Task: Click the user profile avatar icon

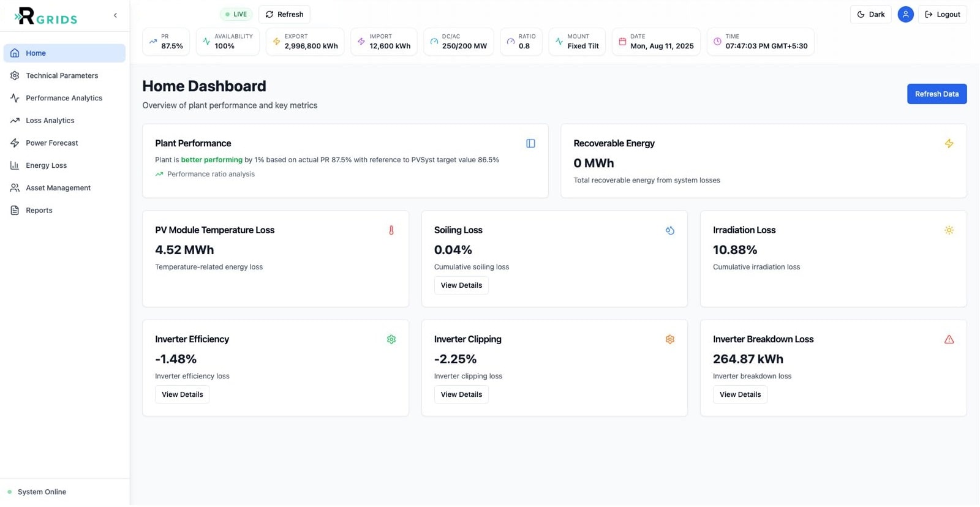Action: tap(905, 14)
